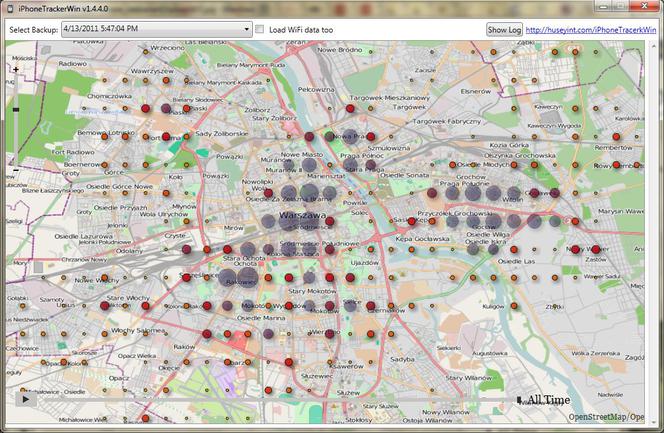Click the Chomiczówka district label
This screenshot has height=433, width=664.
click(109, 96)
